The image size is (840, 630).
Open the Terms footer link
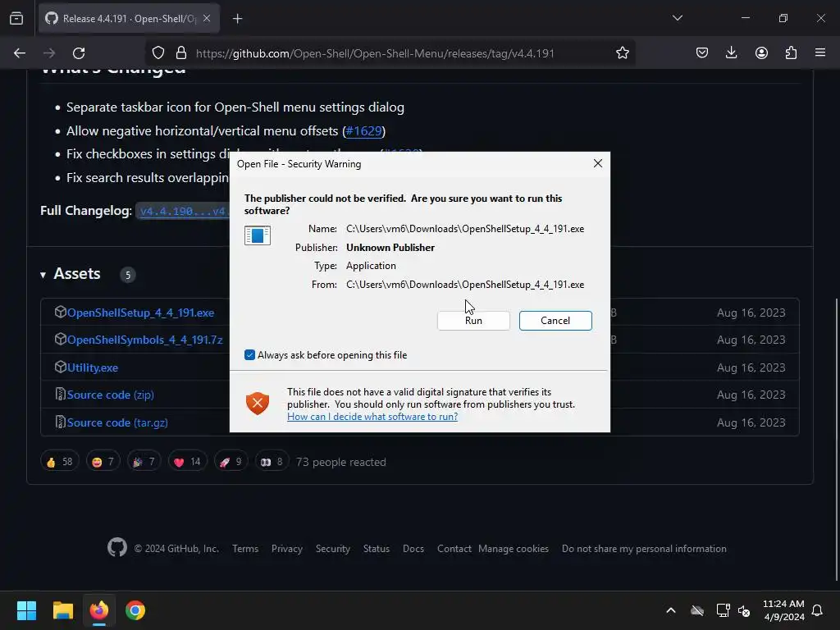pyautogui.click(x=245, y=549)
